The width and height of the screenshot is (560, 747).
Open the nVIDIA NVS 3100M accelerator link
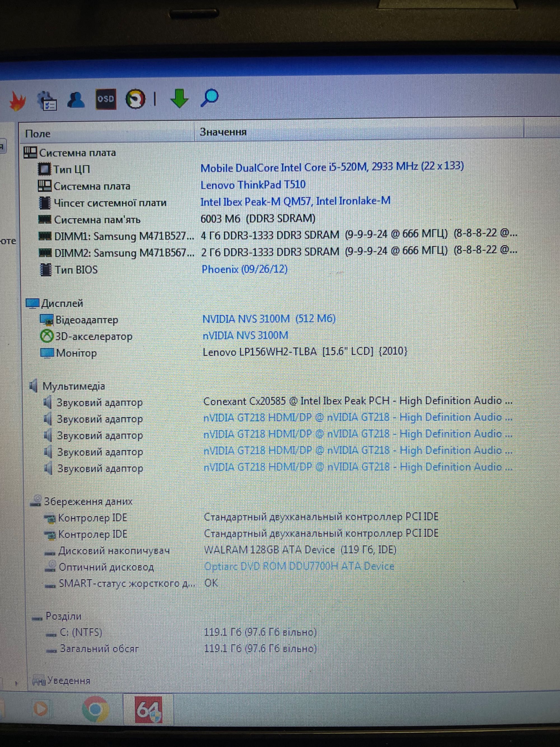click(245, 335)
